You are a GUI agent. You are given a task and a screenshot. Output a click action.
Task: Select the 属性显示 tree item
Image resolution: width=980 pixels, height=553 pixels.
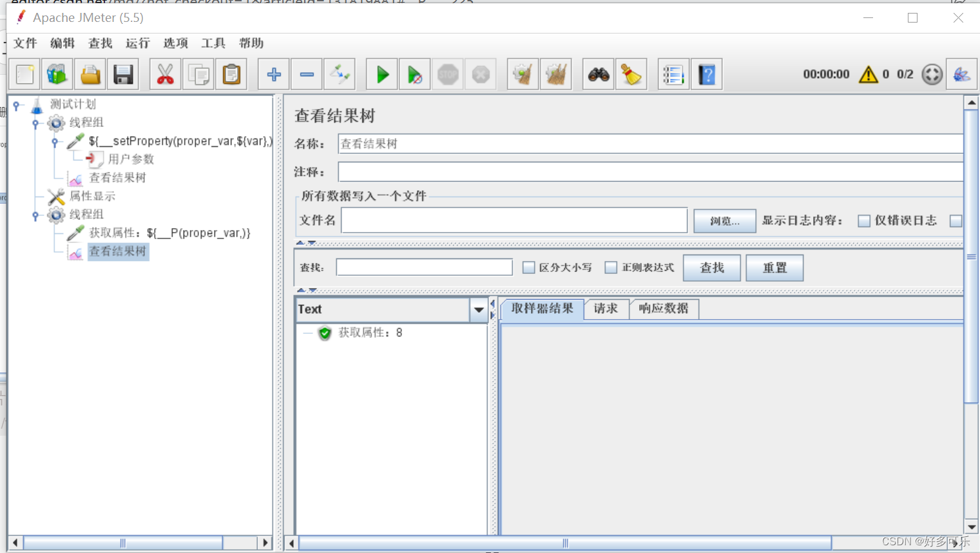tap(92, 197)
